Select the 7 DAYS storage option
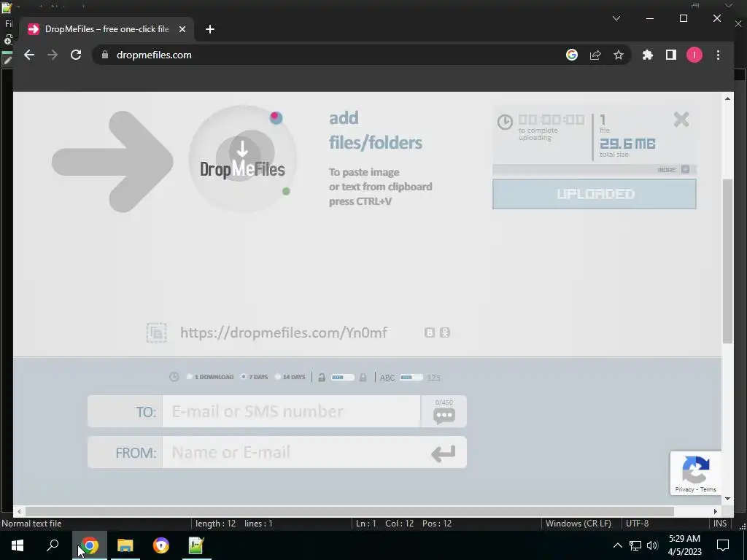 [x=255, y=377]
